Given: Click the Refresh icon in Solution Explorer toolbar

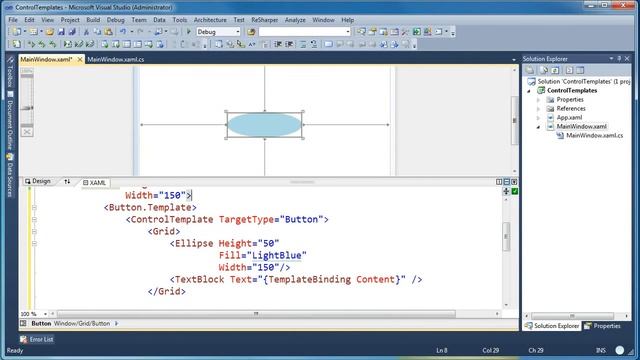Looking at the screenshot, I should [555, 70].
